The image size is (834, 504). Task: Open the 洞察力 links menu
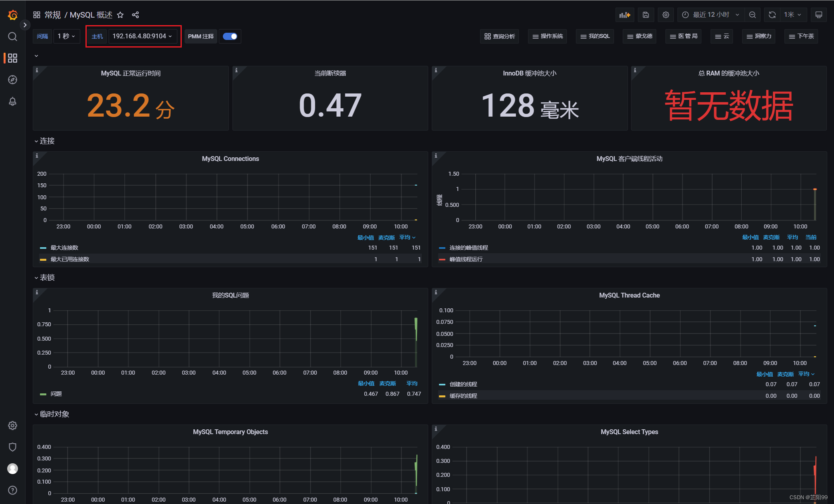[x=759, y=36]
